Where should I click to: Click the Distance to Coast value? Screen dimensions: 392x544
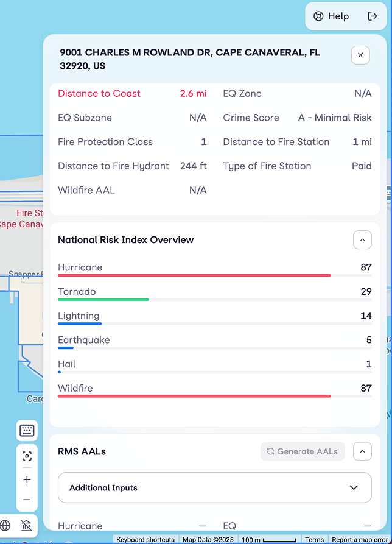pyautogui.click(x=193, y=94)
